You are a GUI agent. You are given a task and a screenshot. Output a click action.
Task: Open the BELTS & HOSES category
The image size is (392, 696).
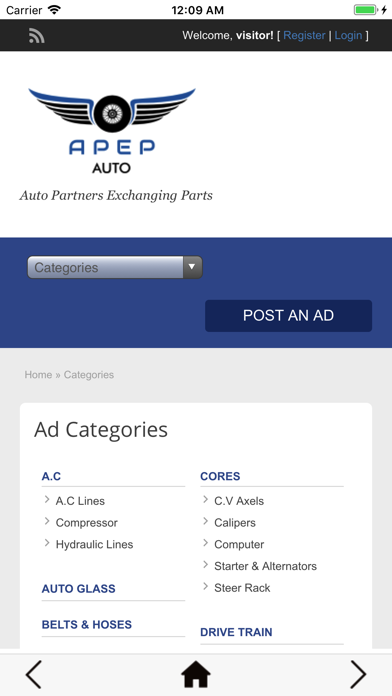(87, 625)
